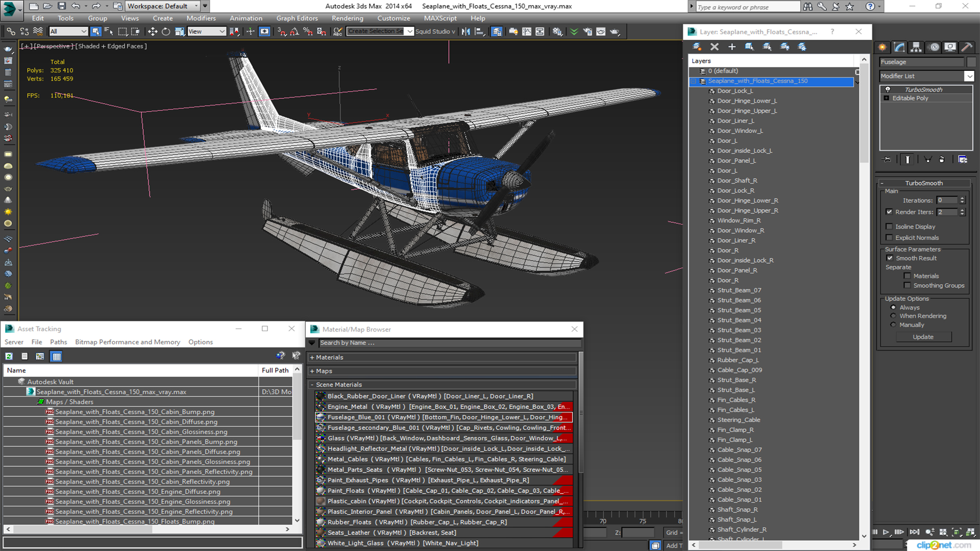Image resolution: width=980 pixels, height=551 pixels.
Task: Open the Motion command panel tab
Action: pos(934,47)
